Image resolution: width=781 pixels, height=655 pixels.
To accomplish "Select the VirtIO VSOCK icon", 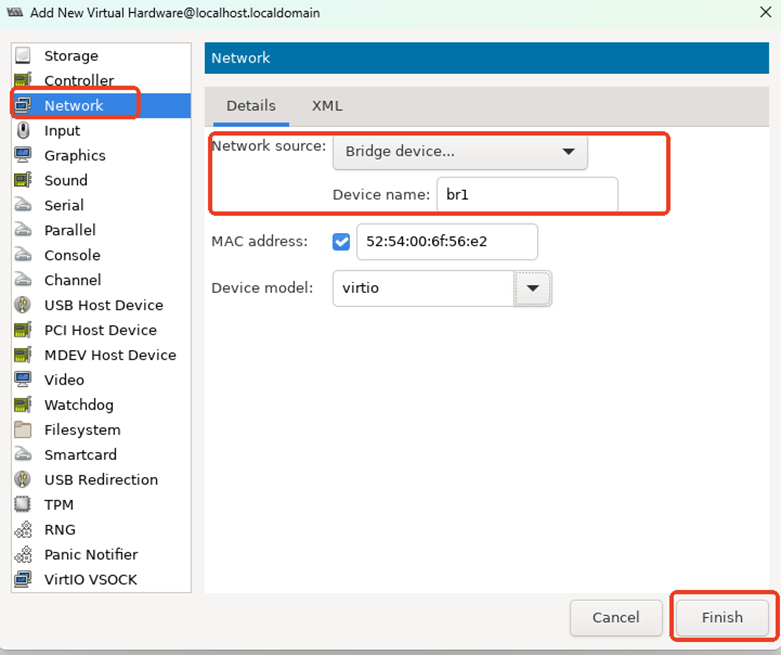I will point(23,579).
